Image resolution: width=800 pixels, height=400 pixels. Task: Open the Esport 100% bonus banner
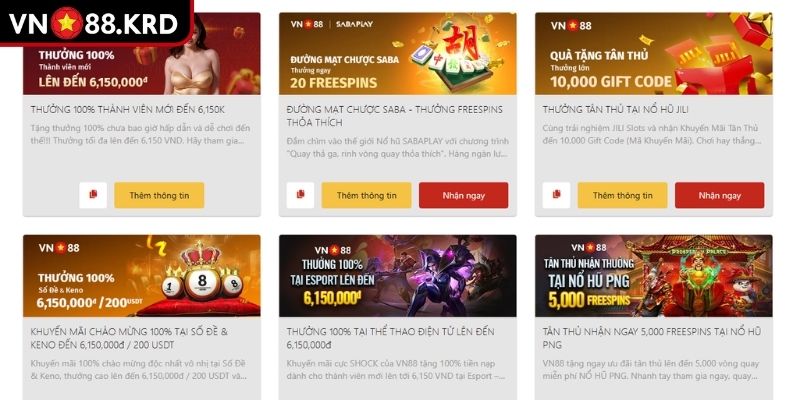(397, 276)
